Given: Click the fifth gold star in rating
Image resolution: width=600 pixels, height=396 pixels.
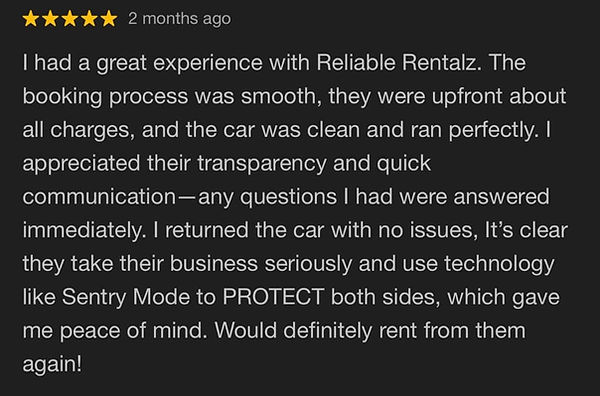Looking at the screenshot, I should click(x=109, y=18).
